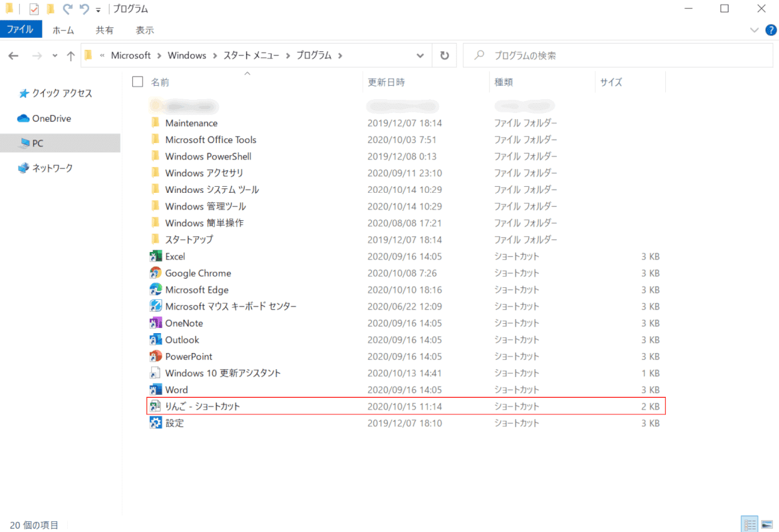
Task: Select the Microsoft Edge shortcut icon
Action: (x=156, y=289)
